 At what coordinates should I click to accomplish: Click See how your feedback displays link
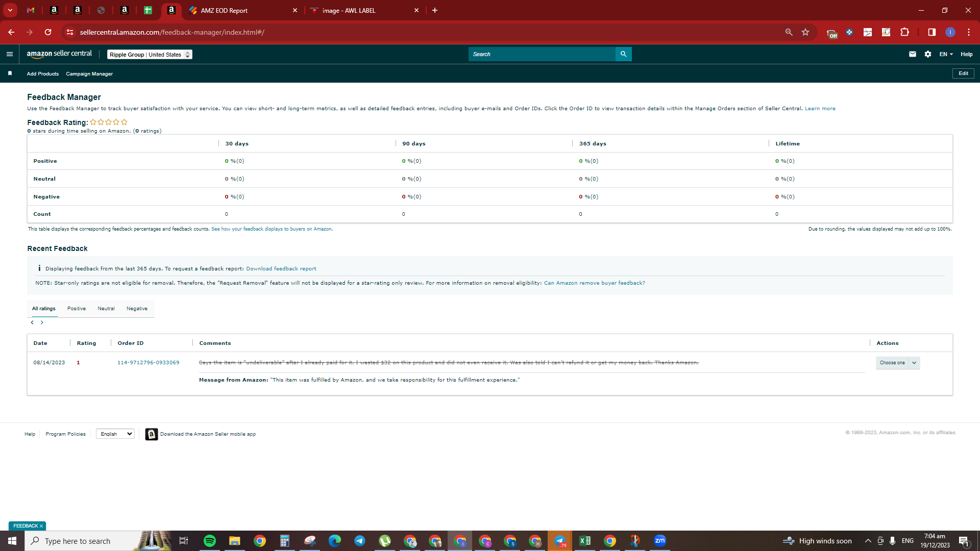(x=272, y=229)
